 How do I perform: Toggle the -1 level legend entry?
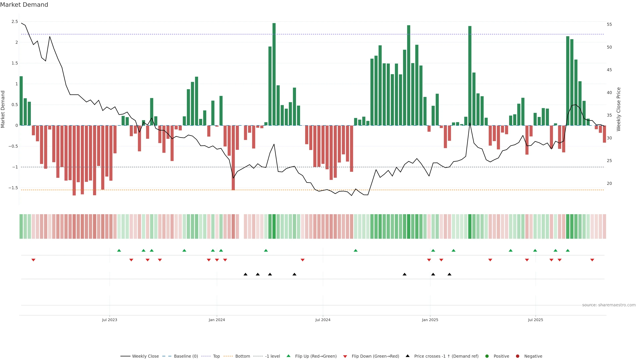click(x=272, y=356)
